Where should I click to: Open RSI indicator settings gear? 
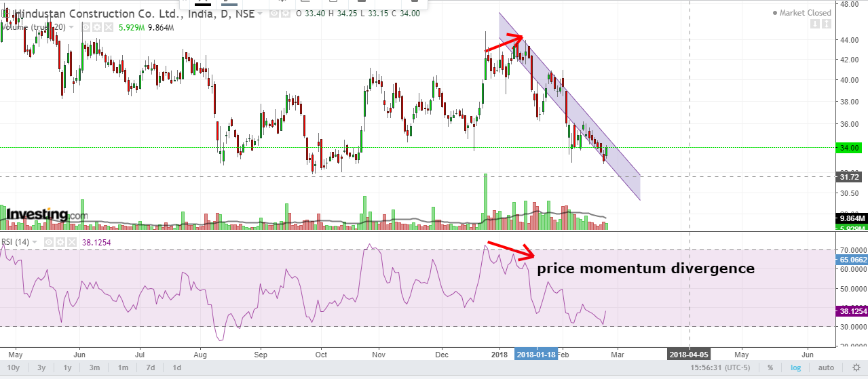pos(60,242)
